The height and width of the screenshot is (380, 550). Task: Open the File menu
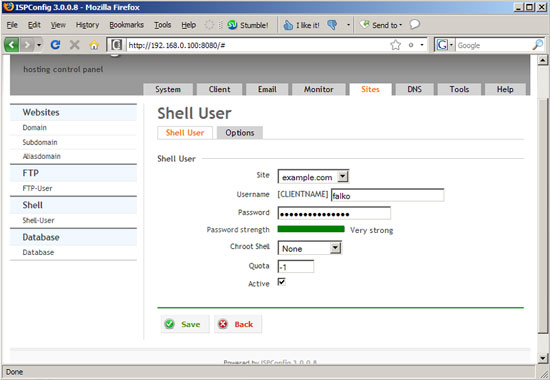pyautogui.click(x=12, y=25)
